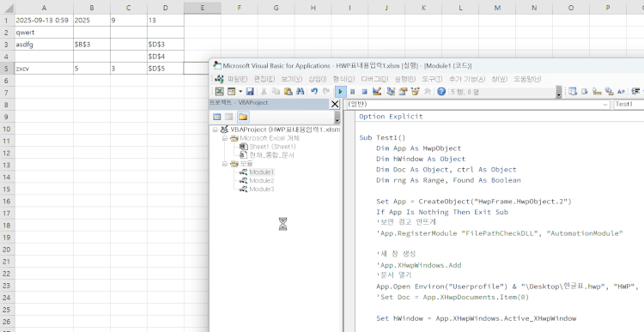Run the macro with the green play button

pyautogui.click(x=341, y=91)
